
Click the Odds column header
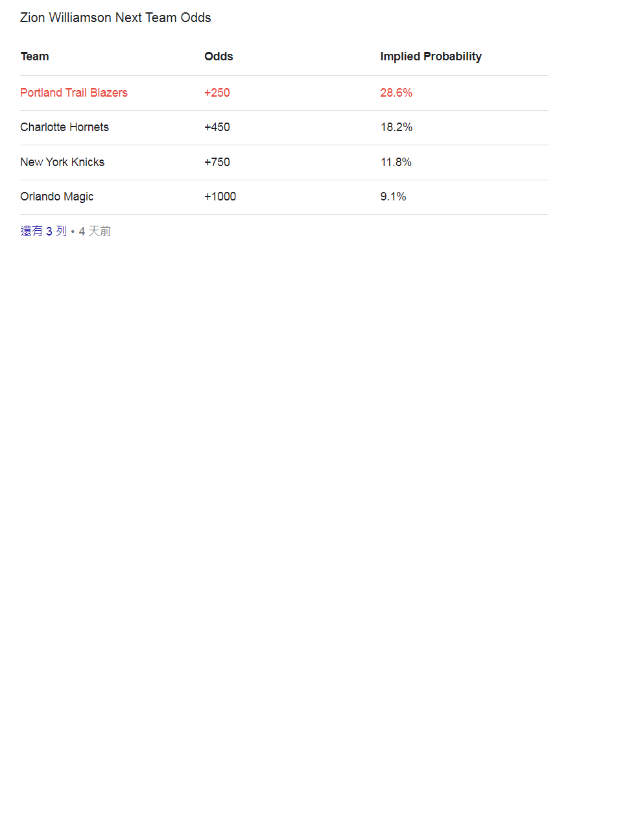click(x=219, y=56)
